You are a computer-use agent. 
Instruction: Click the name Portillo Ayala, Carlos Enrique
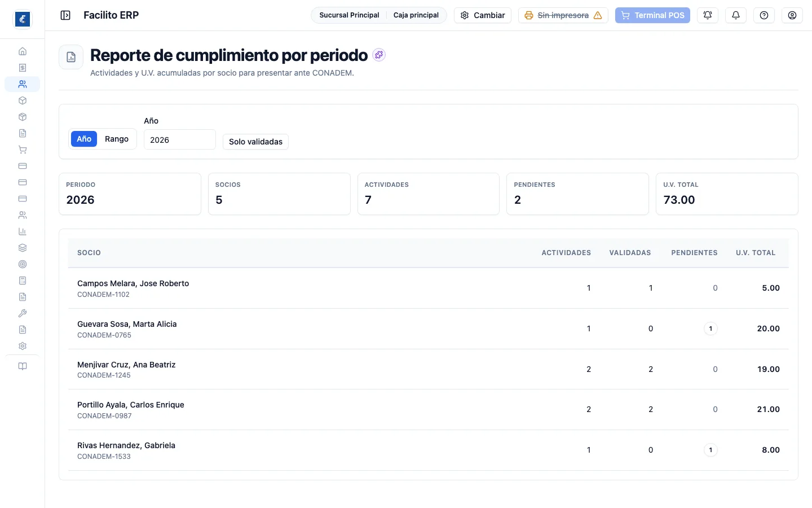[x=131, y=405]
